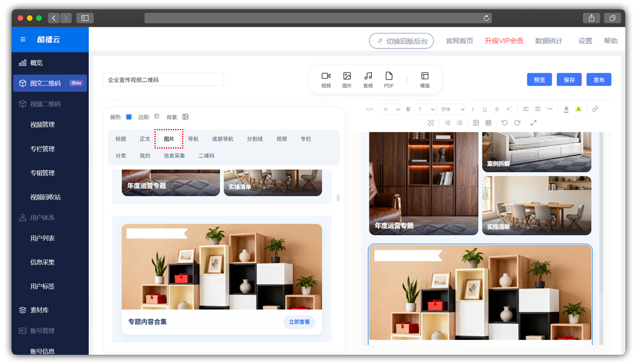
Task: Toggle strikethrough text formatting
Action: point(497,109)
